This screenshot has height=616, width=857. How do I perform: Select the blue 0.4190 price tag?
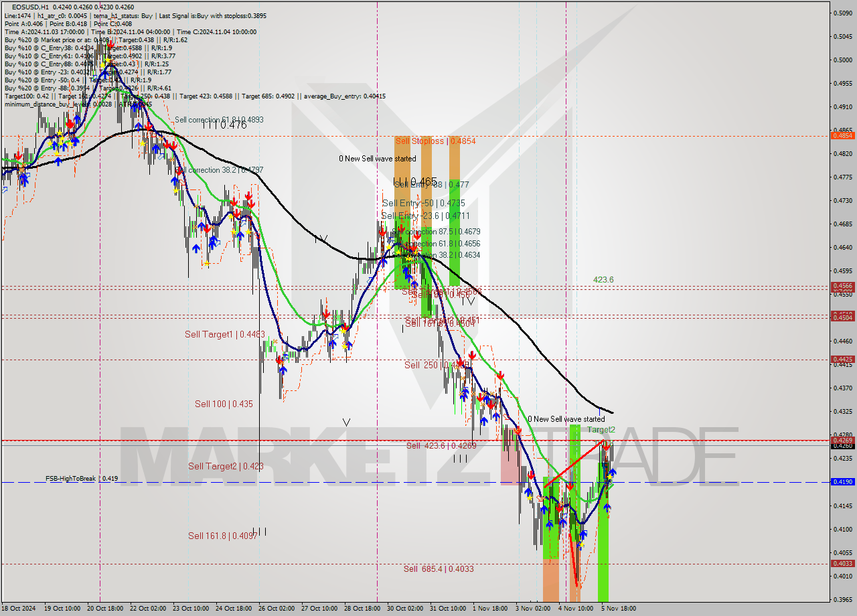click(x=842, y=481)
